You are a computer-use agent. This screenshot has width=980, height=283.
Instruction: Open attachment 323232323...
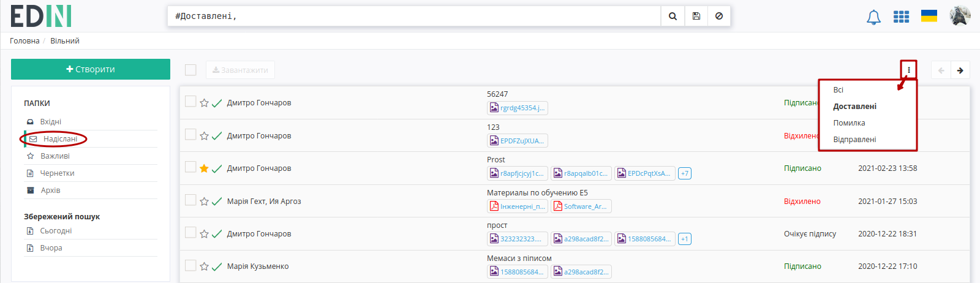518,239
